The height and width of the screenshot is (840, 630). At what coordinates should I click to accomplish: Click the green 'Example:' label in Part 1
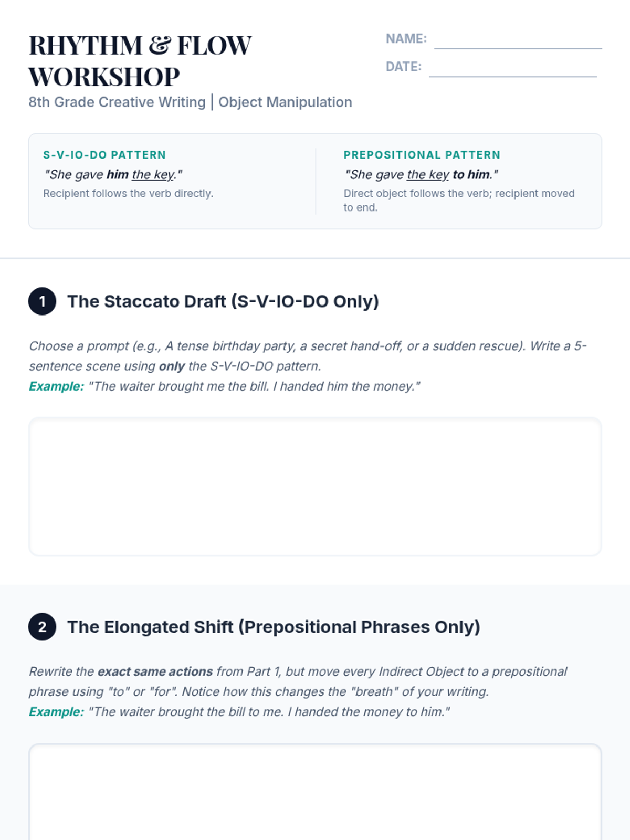pyautogui.click(x=56, y=386)
